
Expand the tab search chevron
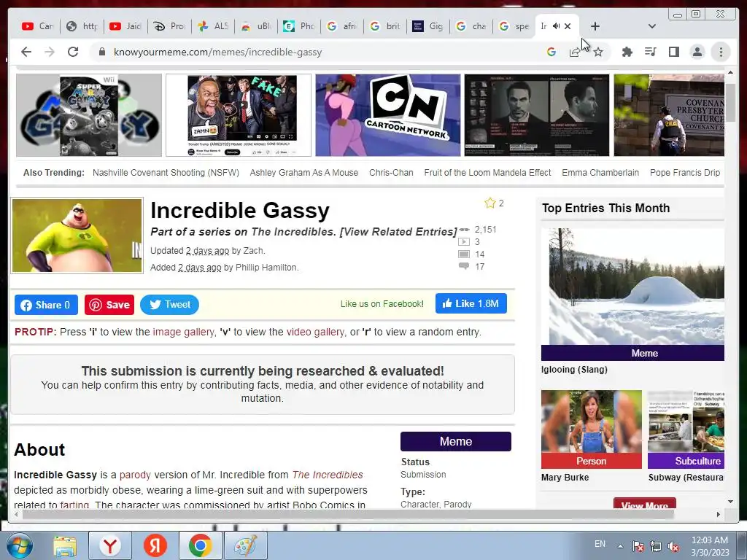pos(652,26)
